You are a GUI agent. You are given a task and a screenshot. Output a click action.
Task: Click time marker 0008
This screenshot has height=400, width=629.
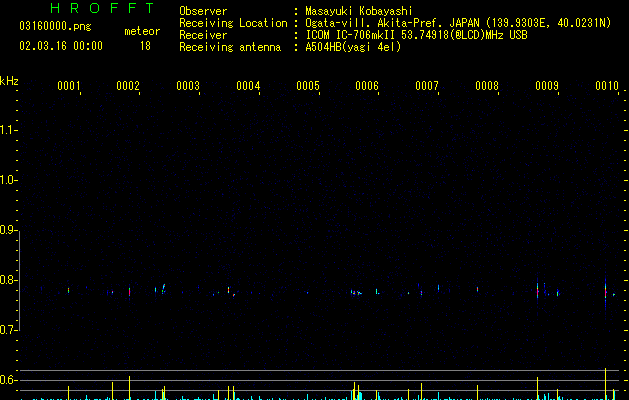click(x=487, y=86)
